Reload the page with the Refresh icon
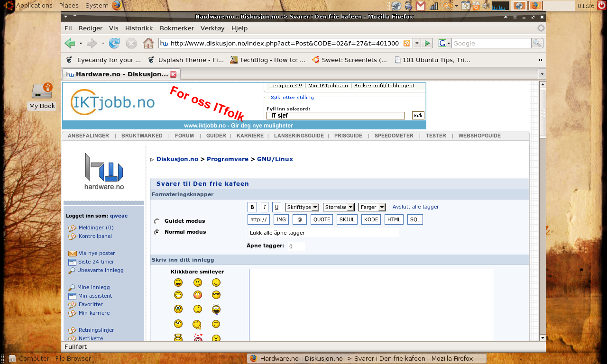This screenshot has width=607, height=364. tap(114, 43)
